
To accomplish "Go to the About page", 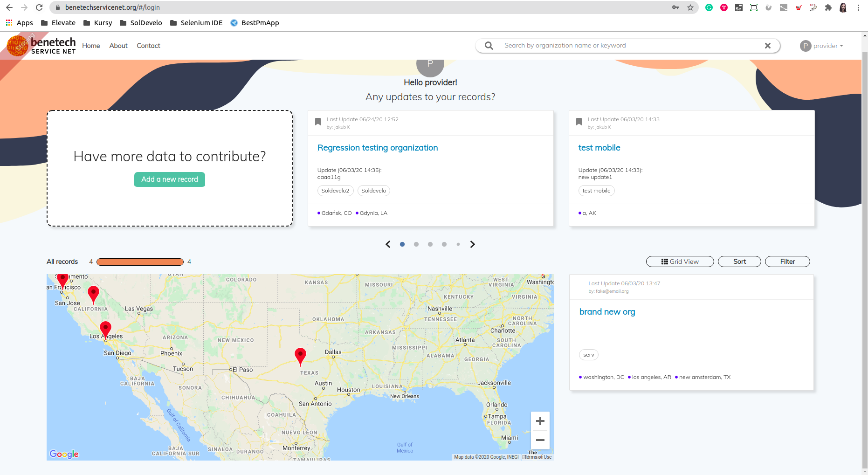I will (118, 46).
